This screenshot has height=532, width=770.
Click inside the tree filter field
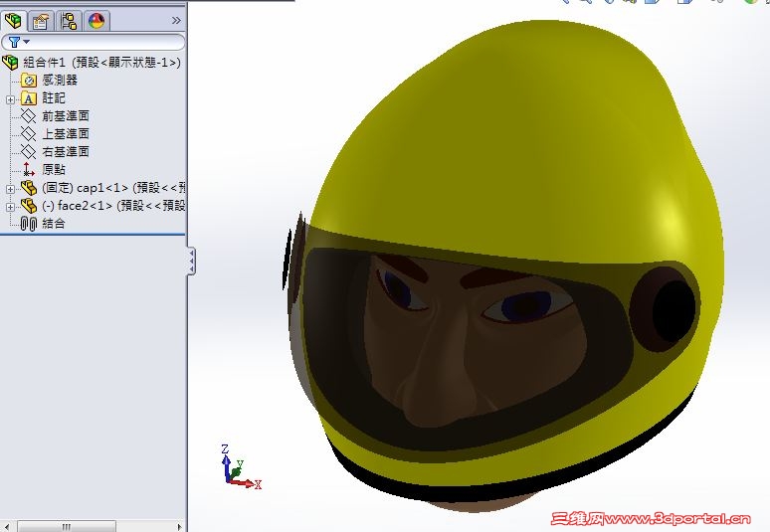[x=94, y=42]
